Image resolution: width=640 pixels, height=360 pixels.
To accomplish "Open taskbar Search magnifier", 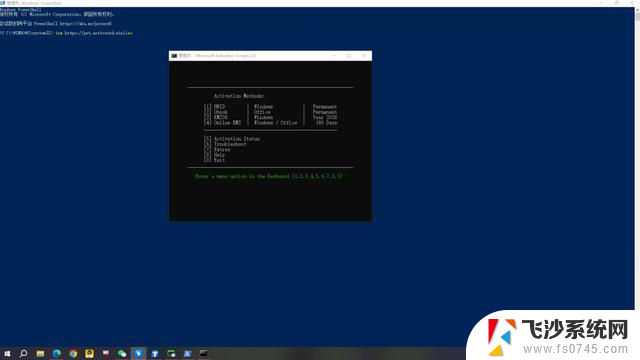I will [23, 353].
